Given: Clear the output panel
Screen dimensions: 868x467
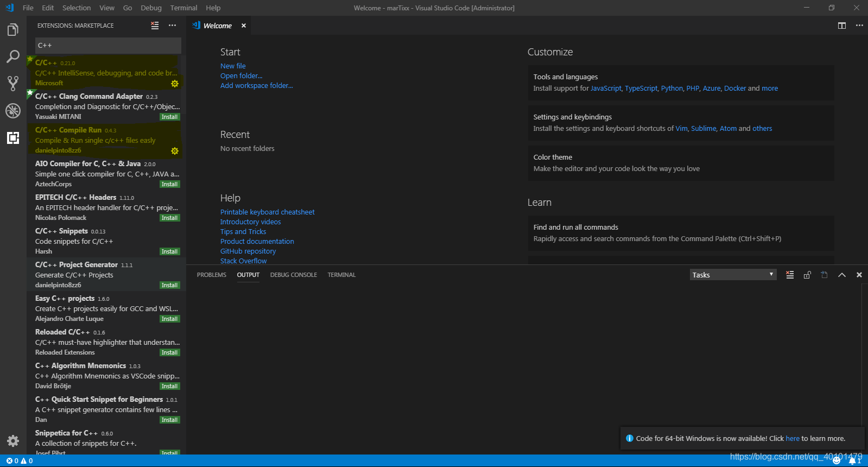Looking at the screenshot, I should [790, 275].
